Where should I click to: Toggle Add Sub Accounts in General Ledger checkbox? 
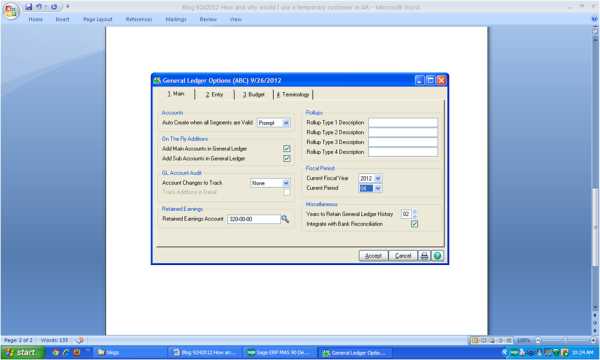point(287,158)
